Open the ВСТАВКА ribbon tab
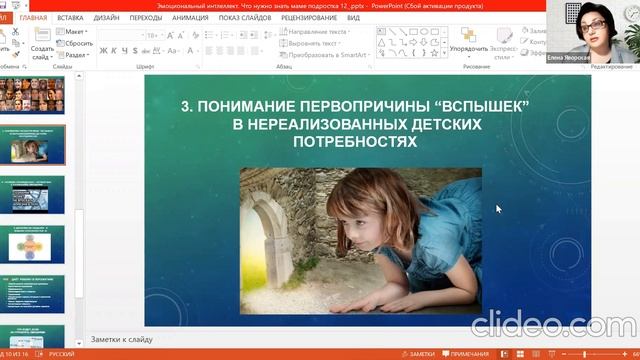The image size is (640, 360). tap(70, 18)
